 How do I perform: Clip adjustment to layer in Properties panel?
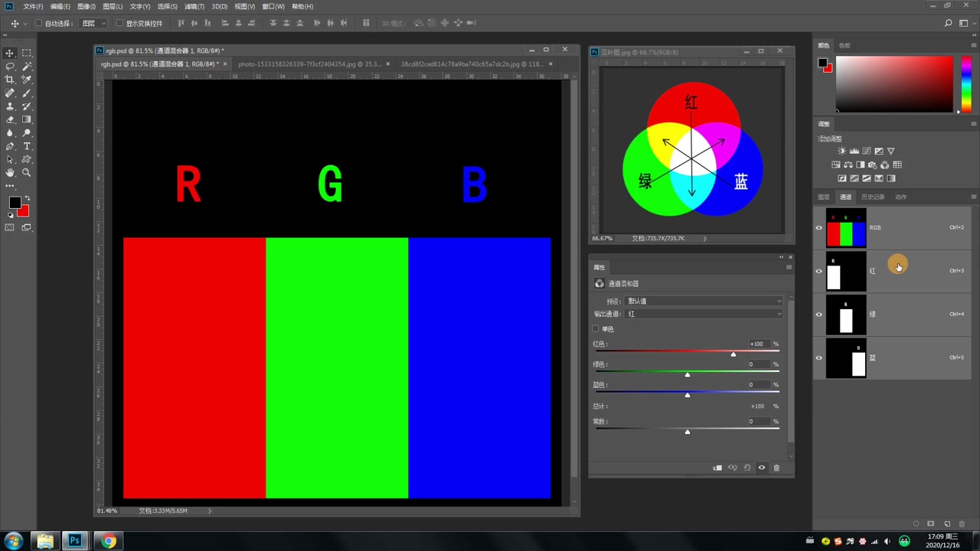[717, 468]
